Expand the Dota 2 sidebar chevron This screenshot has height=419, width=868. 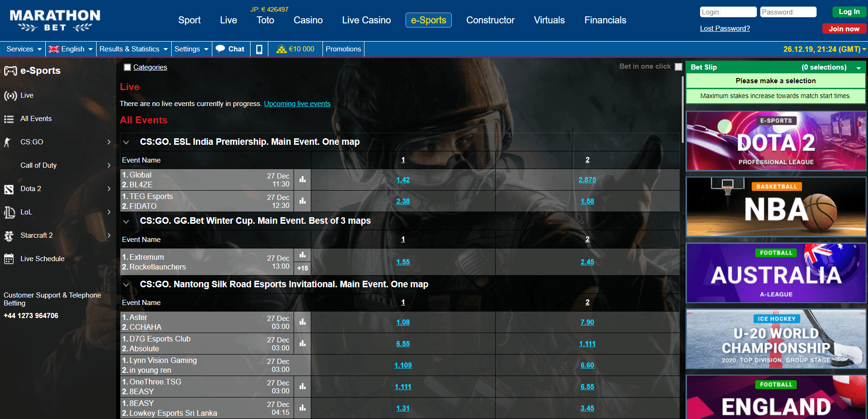pos(109,189)
